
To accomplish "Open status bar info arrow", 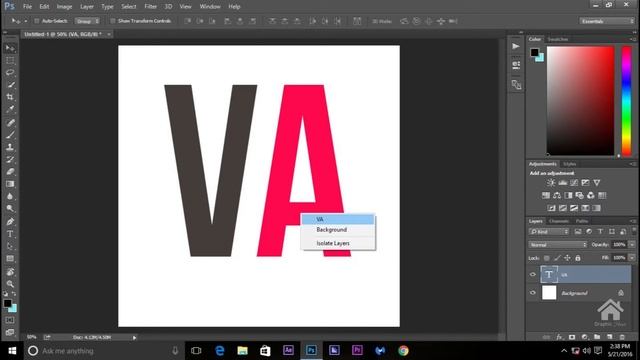I will tap(134, 338).
